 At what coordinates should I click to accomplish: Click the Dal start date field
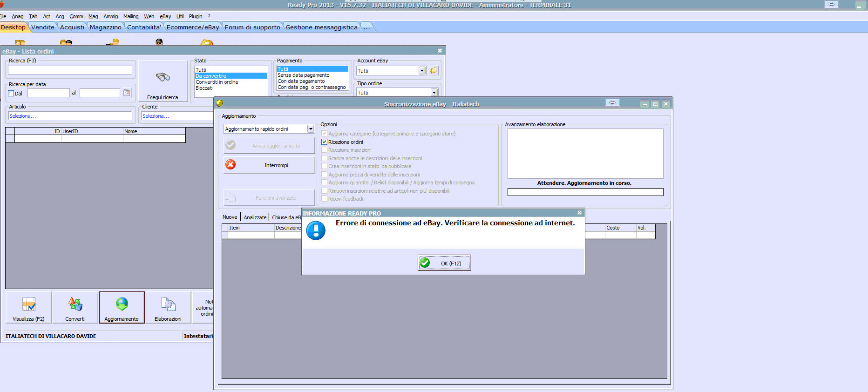coord(48,93)
